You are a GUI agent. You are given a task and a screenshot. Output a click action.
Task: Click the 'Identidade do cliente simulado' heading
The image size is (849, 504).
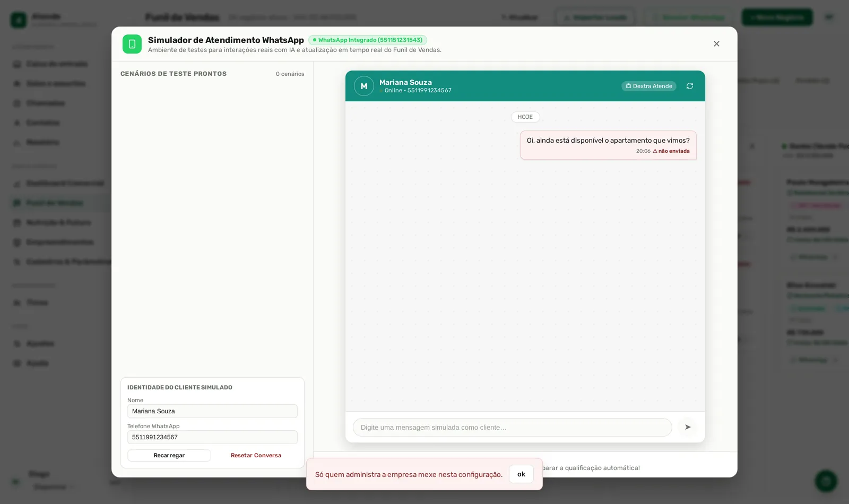pos(180,387)
